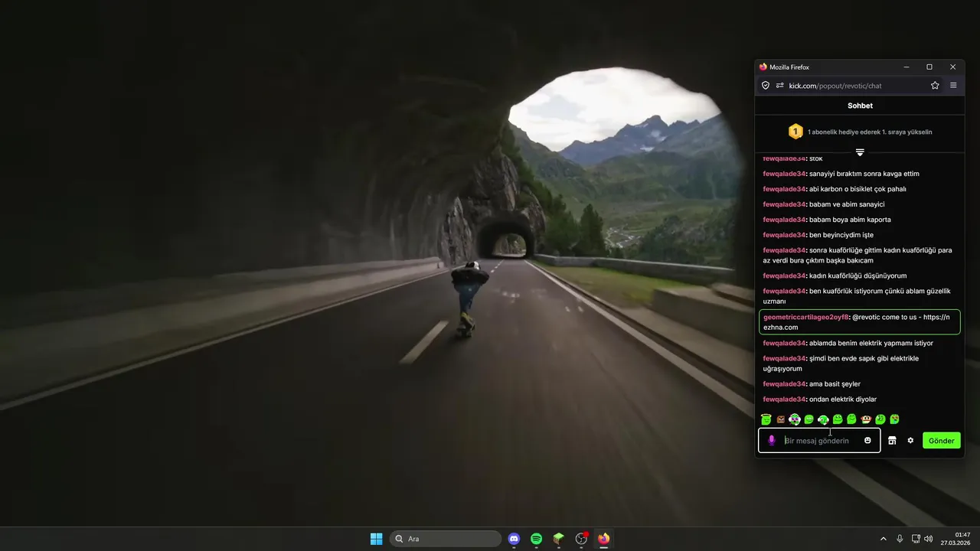Bookmark this page with the star icon

click(935, 86)
